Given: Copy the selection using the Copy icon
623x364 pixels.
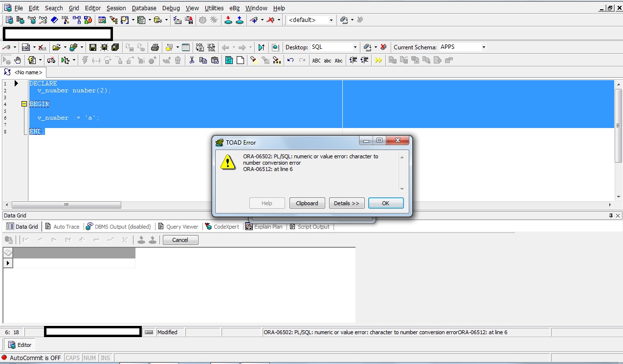Looking at the screenshot, I should point(203,60).
